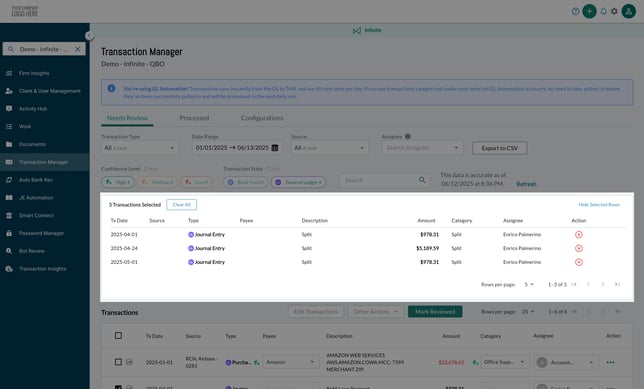This screenshot has width=644, height=389.
Task: Click the Export to CSV button
Action: coord(499,148)
